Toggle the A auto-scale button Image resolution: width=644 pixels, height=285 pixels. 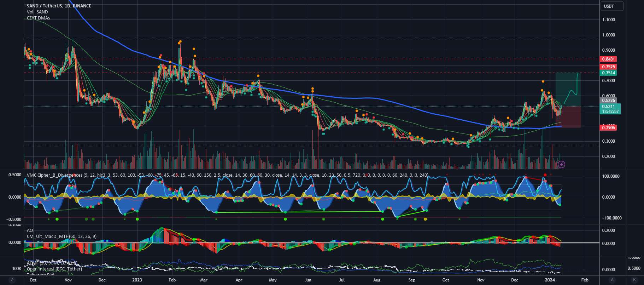612,280
